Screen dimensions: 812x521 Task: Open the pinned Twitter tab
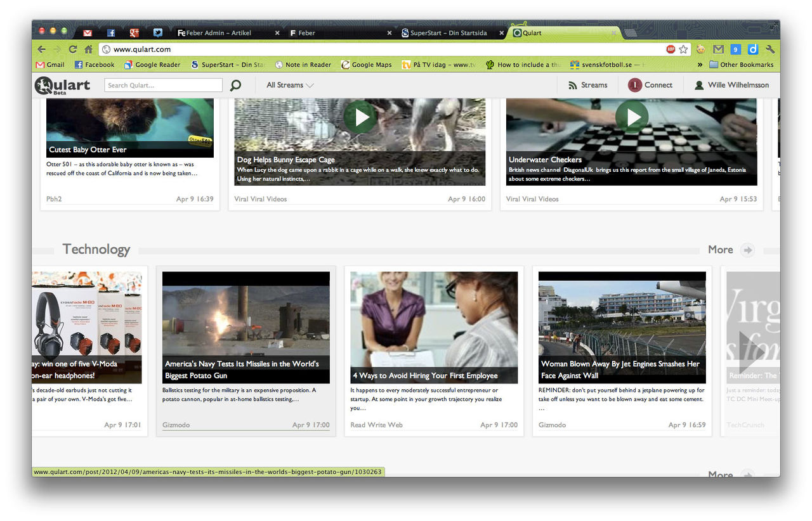coord(157,33)
